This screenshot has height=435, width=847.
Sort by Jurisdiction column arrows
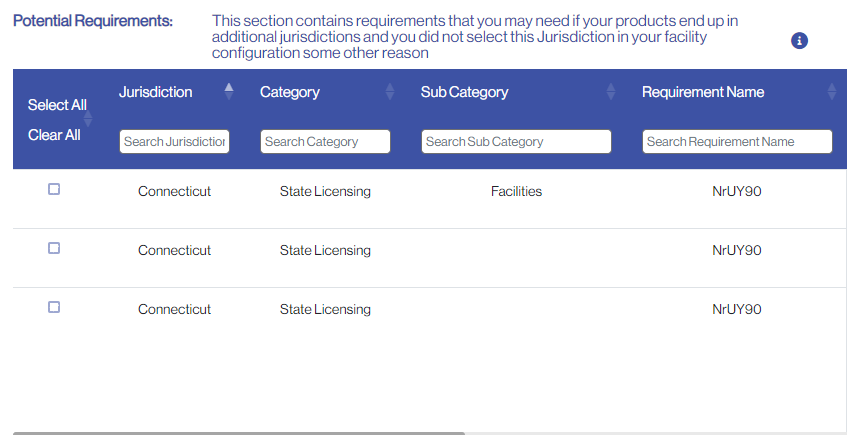[x=229, y=91]
